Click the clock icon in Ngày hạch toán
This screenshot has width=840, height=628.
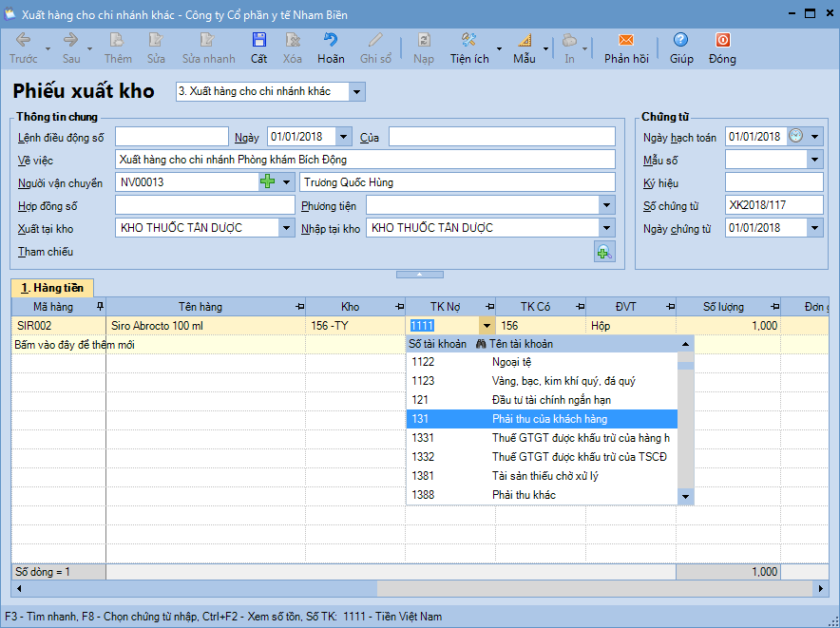coord(796,136)
